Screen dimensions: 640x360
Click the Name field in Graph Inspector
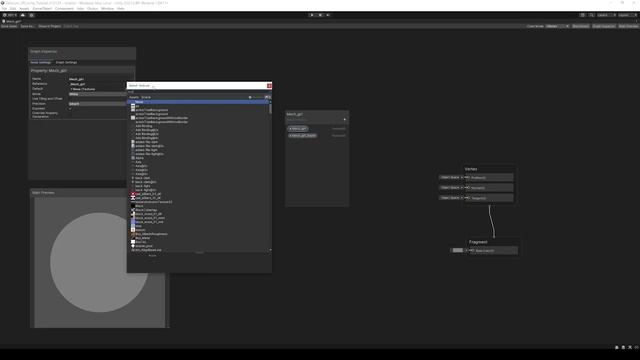click(x=98, y=79)
